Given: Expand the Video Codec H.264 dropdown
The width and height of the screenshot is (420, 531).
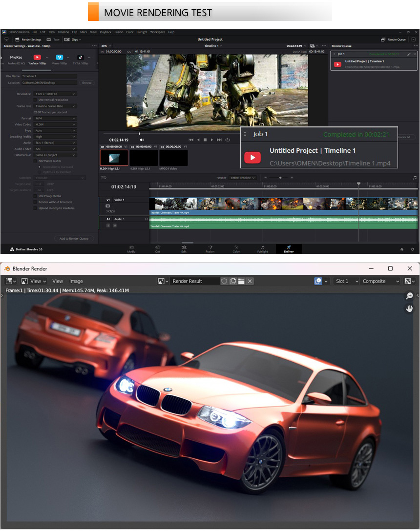Looking at the screenshot, I should (55, 124).
